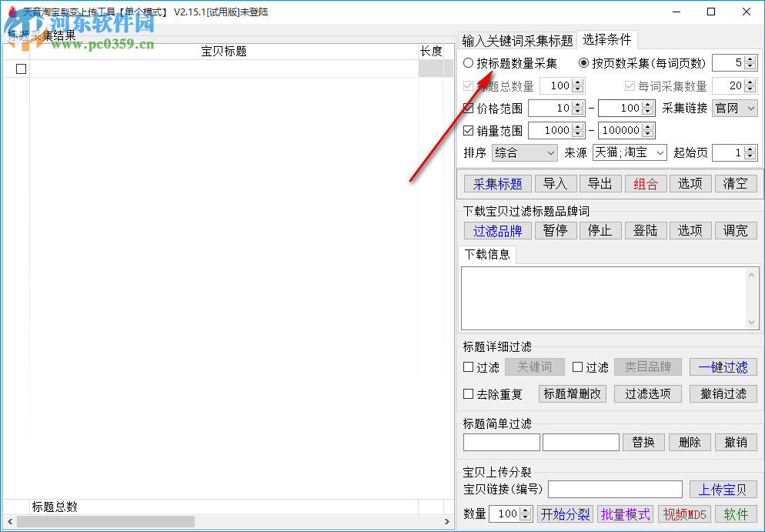Viewport: 765px width, 532px height.
Task: Start brand filtering with 过滤品牌 button
Action: click(x=497, y=229)
